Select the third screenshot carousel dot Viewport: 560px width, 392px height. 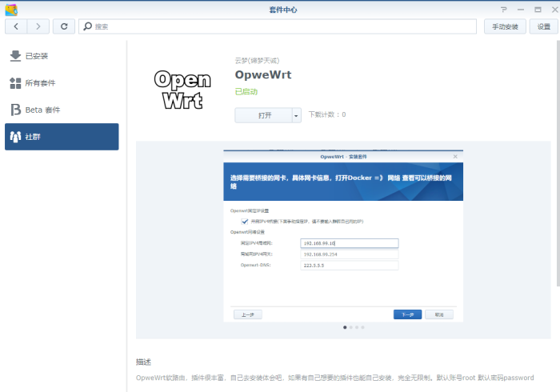coord(357,327)
